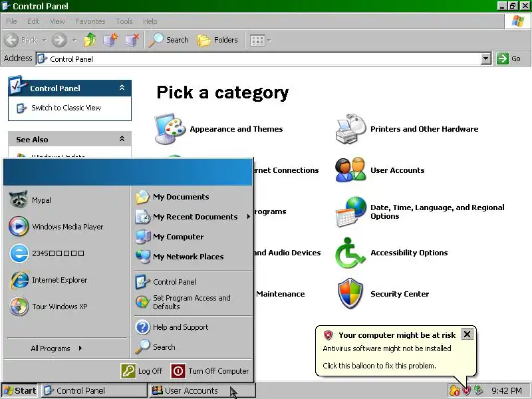Viewport: 532px width, 399px height.
Task: Expand All Programs list
Action: [57, 348]
